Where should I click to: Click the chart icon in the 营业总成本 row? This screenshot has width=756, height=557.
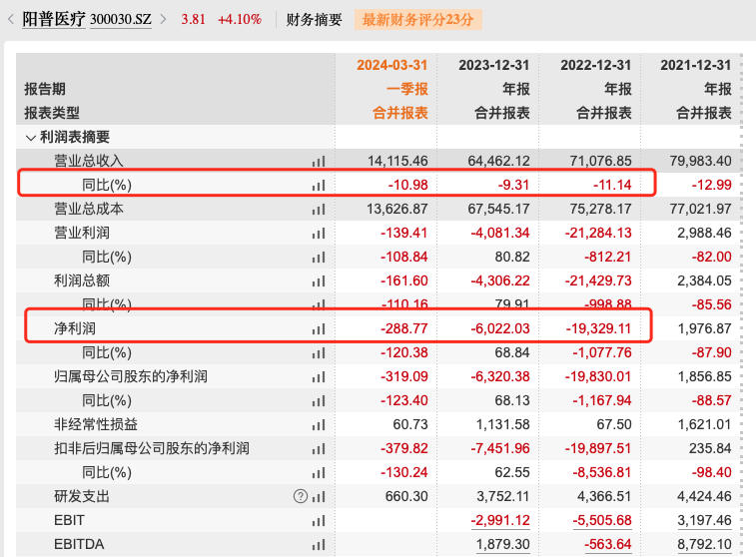319,209
